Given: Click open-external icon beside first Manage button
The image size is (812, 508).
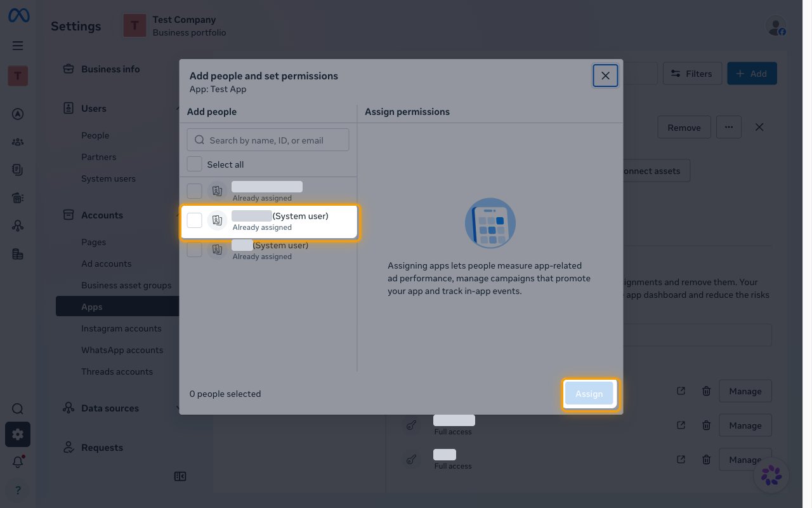Looking at the screenshot, I should [681, 391].
